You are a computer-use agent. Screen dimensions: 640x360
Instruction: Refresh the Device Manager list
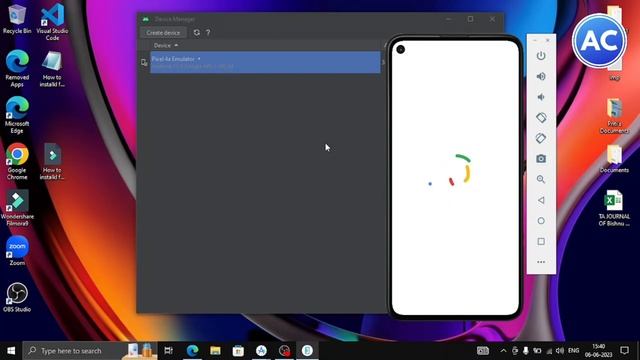coord(197,32)
